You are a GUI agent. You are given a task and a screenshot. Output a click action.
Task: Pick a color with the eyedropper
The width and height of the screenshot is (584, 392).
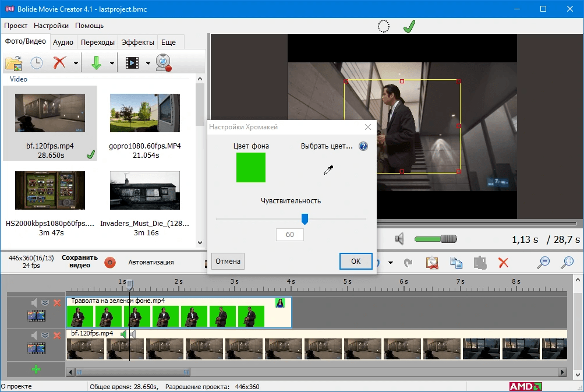point(329,170)
